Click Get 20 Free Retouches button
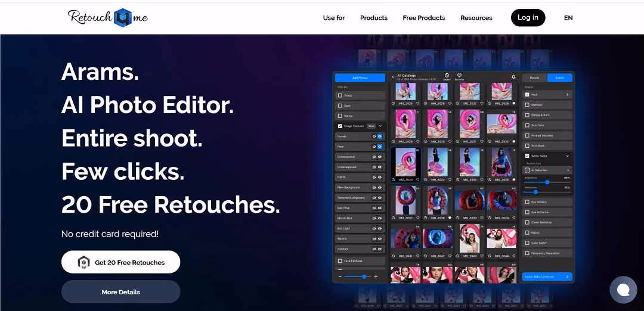The image size is (644, 311). tap(120, 262)
